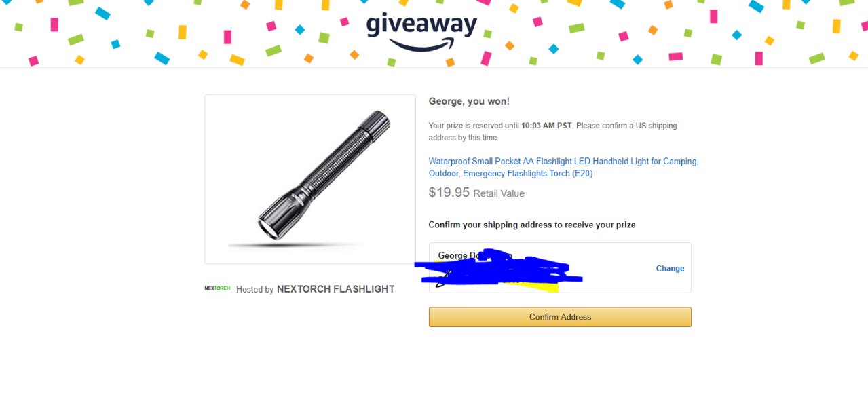868x395 pixels.
Task: Open the NEXTORCH FLASHLIGHT host page
Action: pyautogui.click(x=335, y=289)
